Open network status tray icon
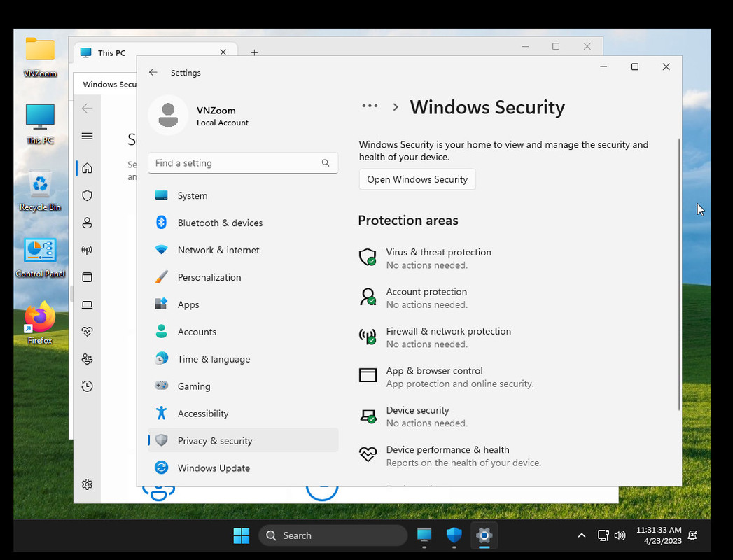Screen dimensions: 733x560 point(603,535)
